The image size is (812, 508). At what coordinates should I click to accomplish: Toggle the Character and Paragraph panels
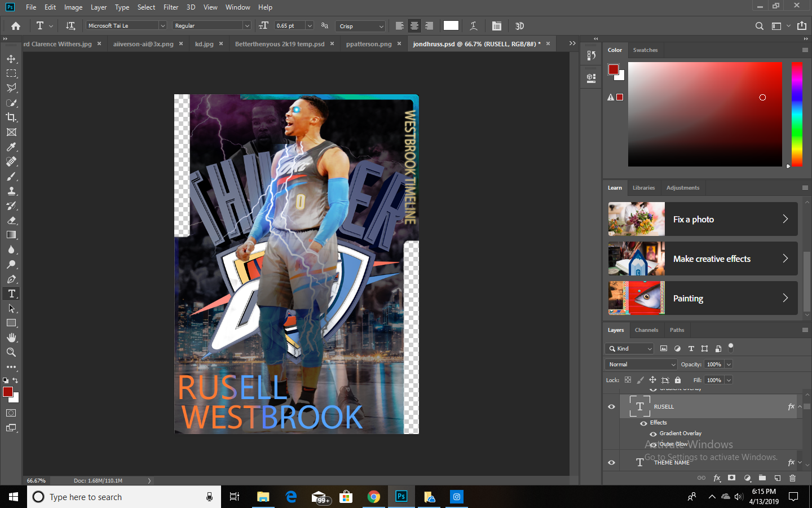[x=496, y=26]
